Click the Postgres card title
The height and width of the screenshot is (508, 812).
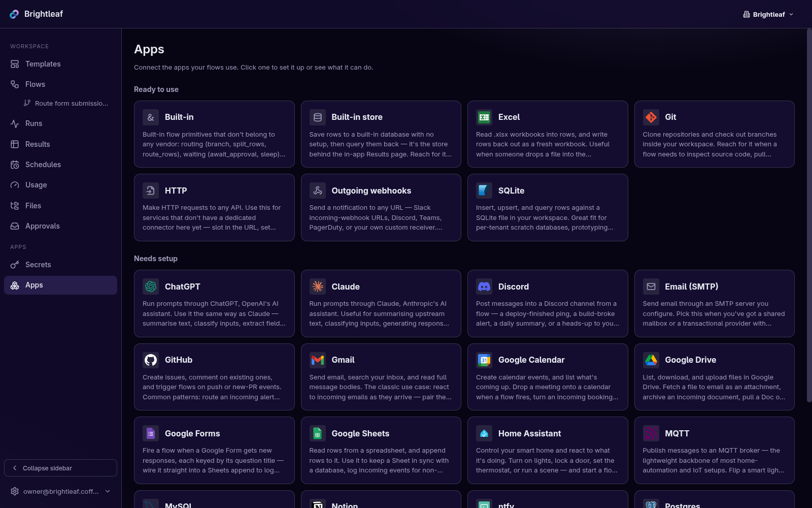683,505
